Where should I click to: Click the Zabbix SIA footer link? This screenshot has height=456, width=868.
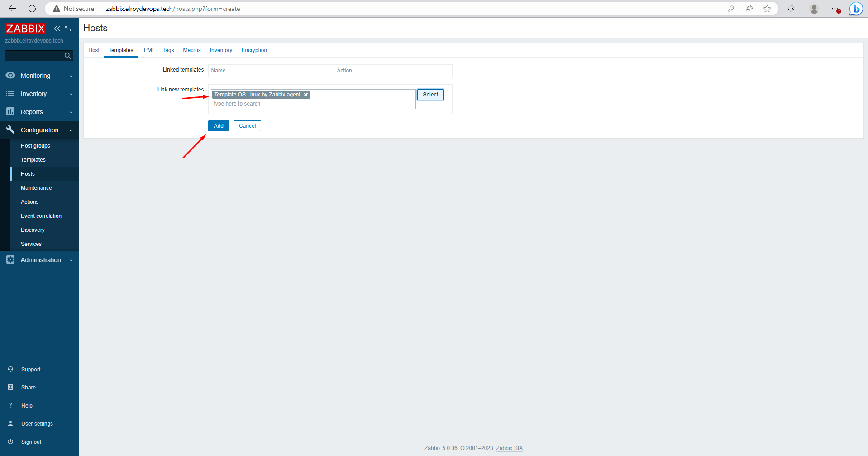[509, 448]
